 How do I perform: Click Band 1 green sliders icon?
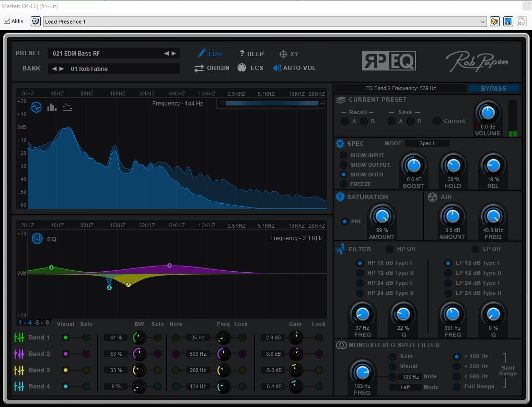[19, 337]
